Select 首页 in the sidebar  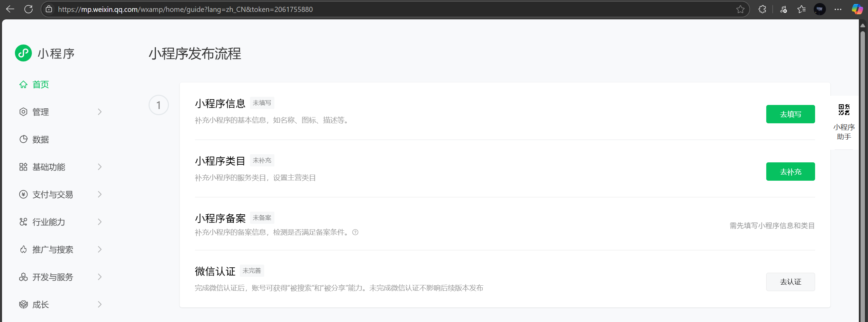click(x=40, y=85)
